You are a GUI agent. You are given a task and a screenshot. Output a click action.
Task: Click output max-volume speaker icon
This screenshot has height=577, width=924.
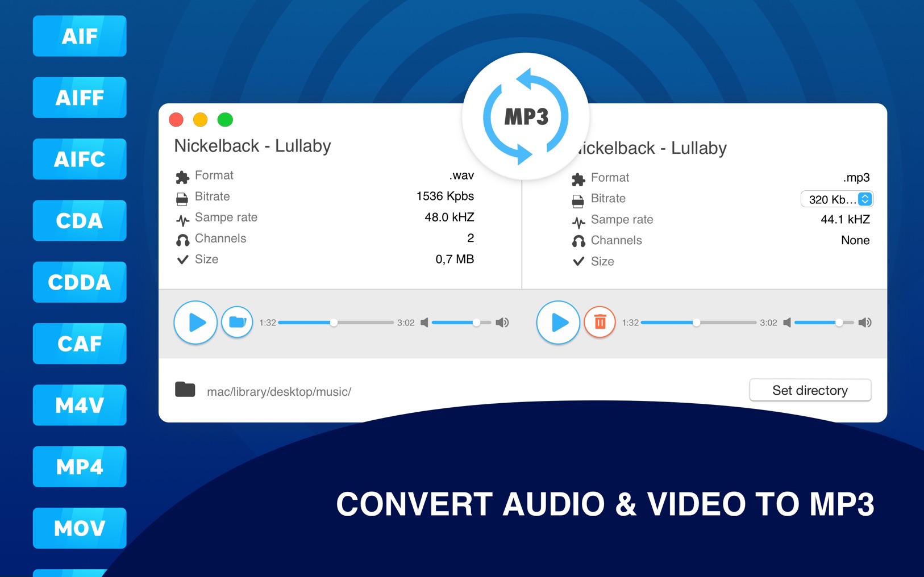[865, 323]
